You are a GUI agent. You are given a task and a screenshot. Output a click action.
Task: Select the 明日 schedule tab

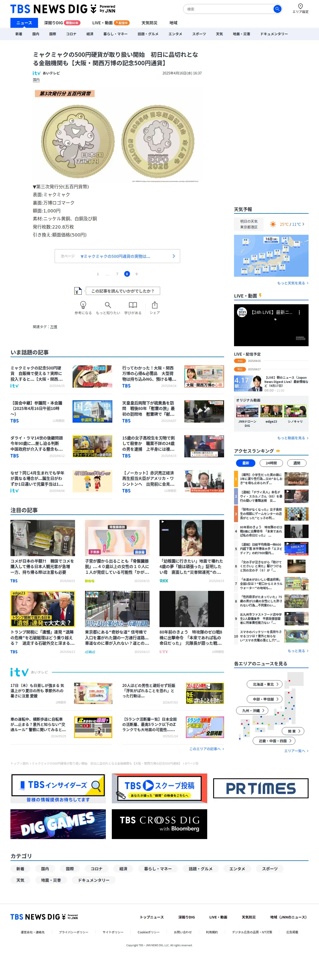(240, 369)
